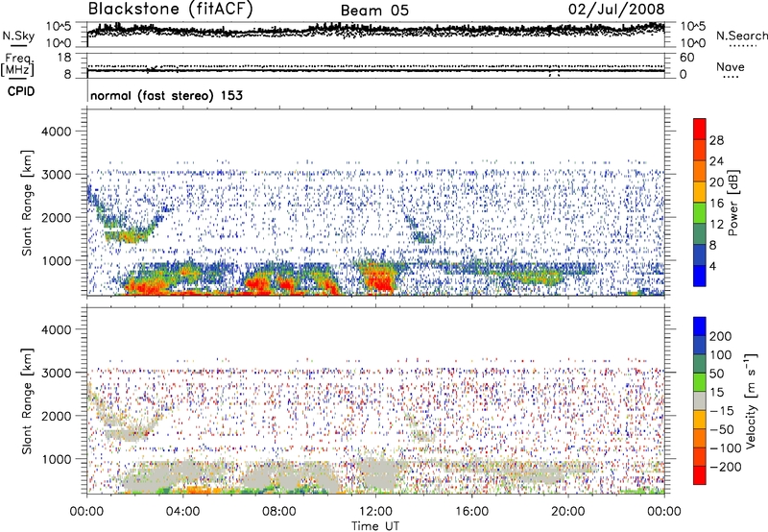Click the '−200' Velocity colorbar label
Viewport: 768px width, 532px height.
726,467
